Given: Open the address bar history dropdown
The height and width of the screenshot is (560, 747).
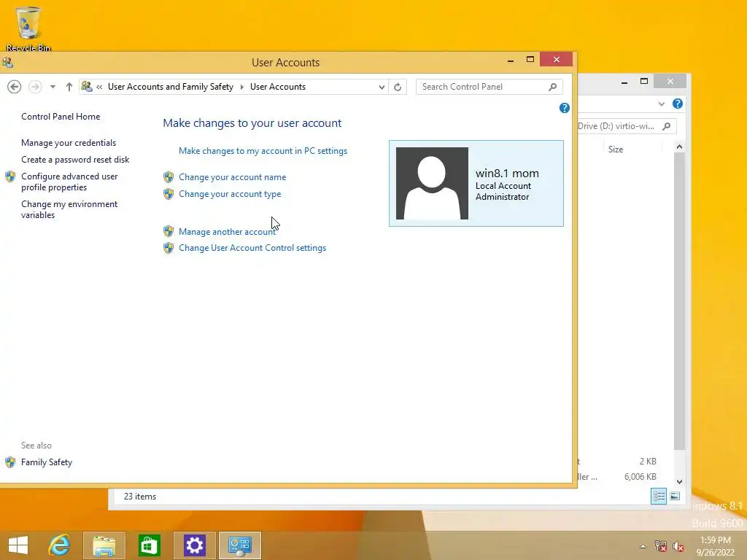Looking at the screenshot, I should coord(382,87).
